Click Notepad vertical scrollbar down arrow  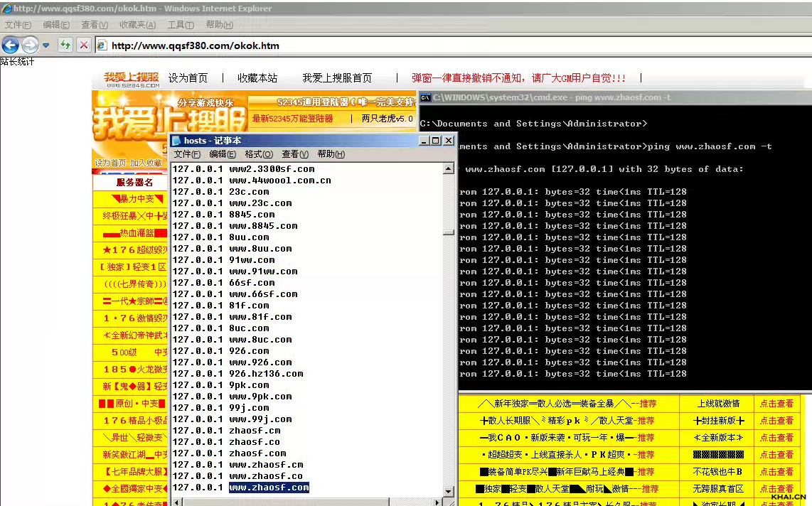pos(449,491)
